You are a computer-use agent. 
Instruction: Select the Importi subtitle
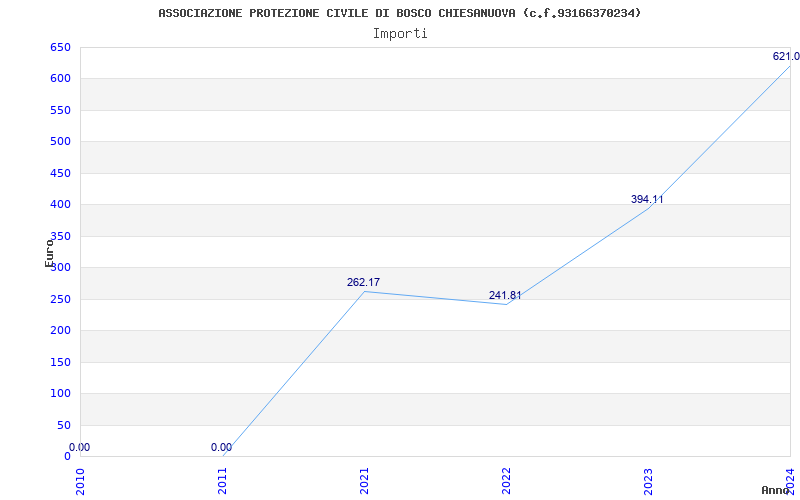[x=400, y=34]
